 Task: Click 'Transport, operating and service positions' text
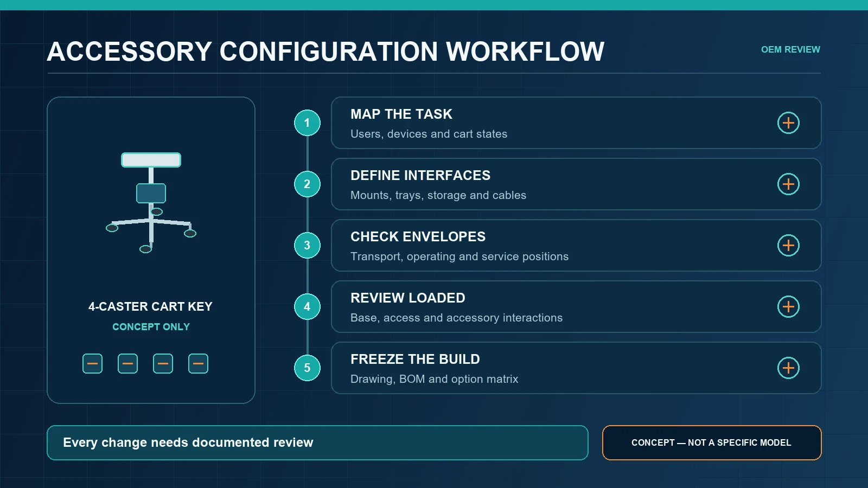(x=459, y=256)
